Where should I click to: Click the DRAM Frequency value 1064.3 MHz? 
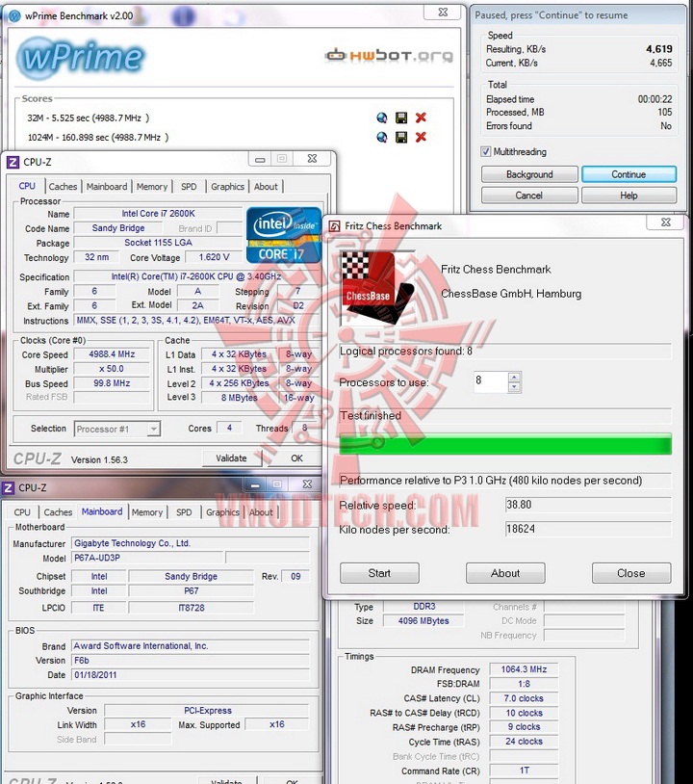(524, 669)
